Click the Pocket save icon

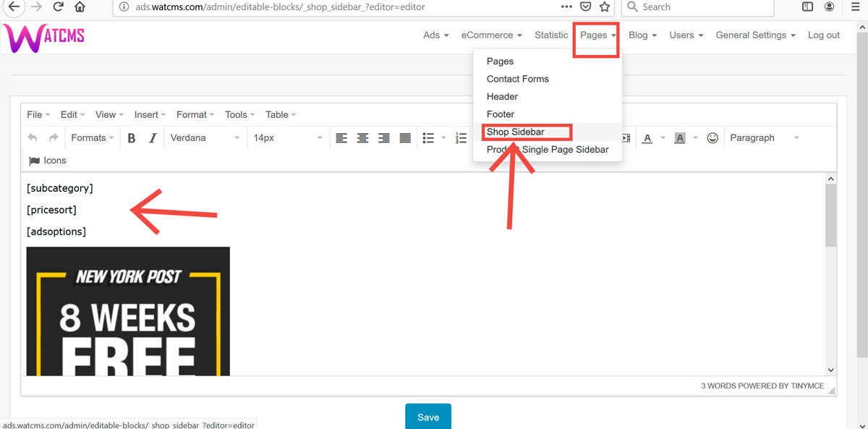[x=587, y=7]
